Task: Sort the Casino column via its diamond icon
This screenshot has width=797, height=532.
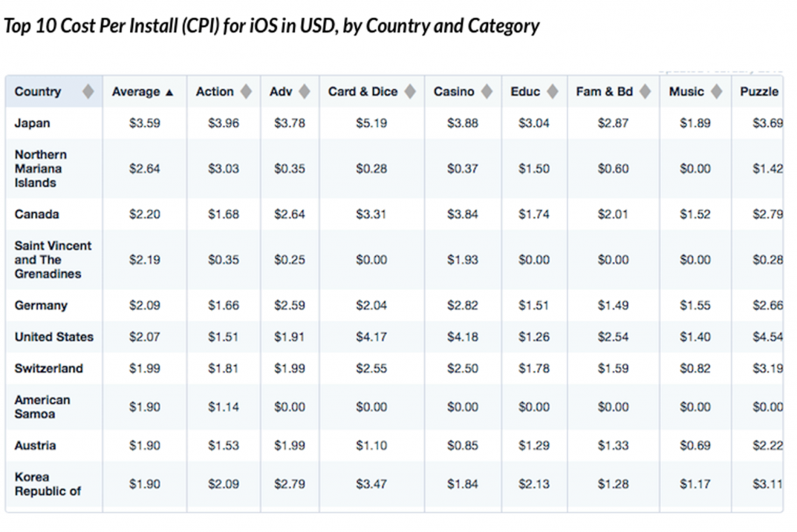Action: click(487, 92)
